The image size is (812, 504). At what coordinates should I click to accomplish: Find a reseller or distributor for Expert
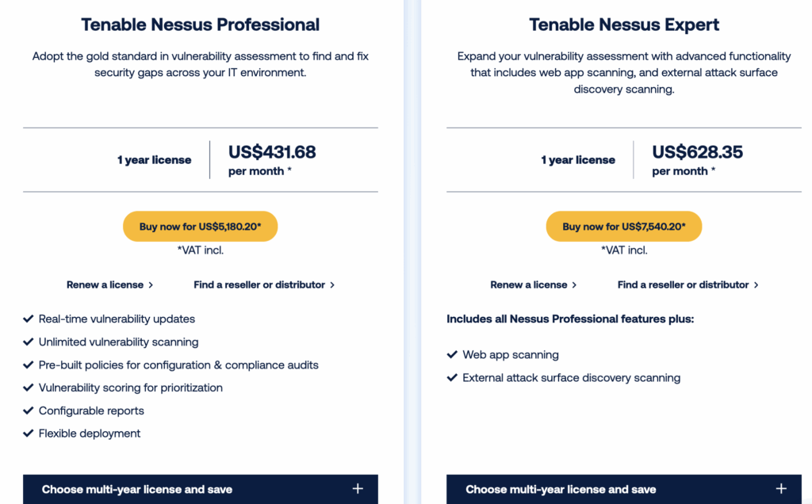(x=688, y=284)
